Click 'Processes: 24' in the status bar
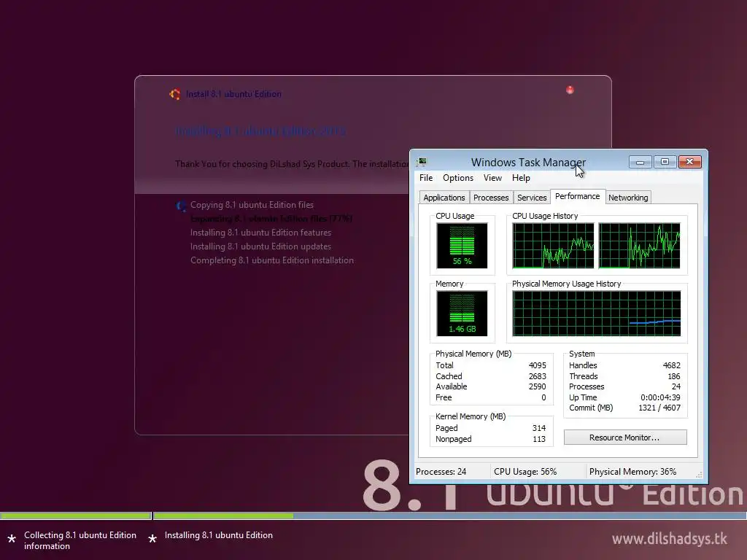The width and height of the screenshot is (747, 560). (x=441, y=472)
